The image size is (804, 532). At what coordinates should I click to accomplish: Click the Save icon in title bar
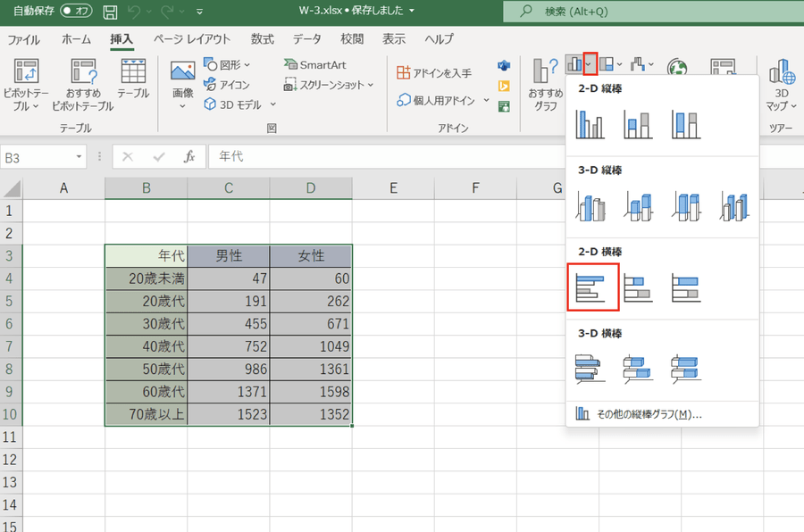(x=110, y=12)
